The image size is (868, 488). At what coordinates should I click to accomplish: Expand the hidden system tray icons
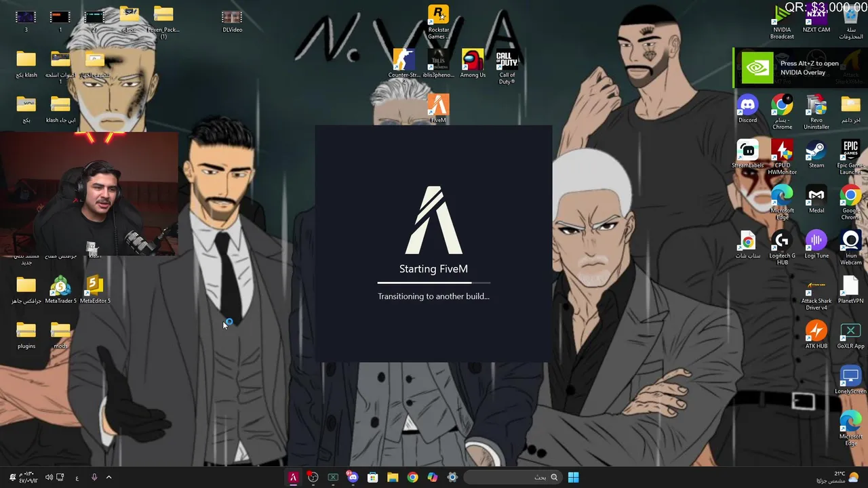pyautogui.click(x=108, y=477)
